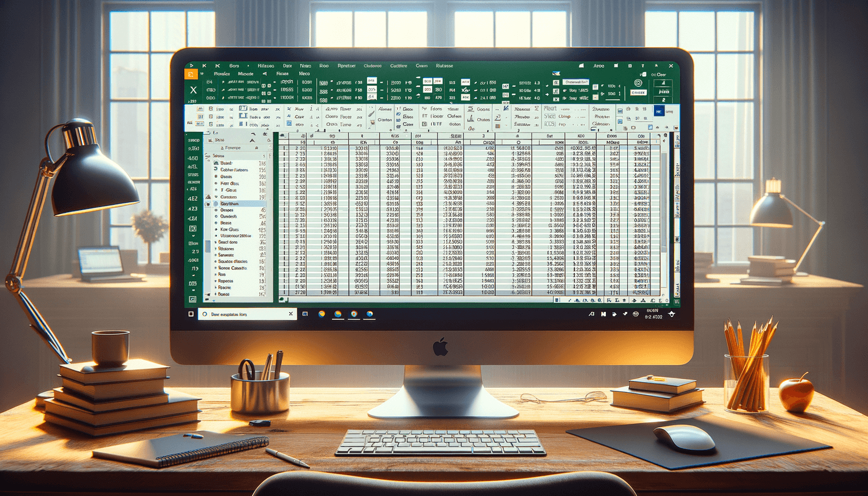Screen dimensions: 868x496
Task: Switch to the Date ribbon tab
Action: pyautogui.click(x=288, y=66)
